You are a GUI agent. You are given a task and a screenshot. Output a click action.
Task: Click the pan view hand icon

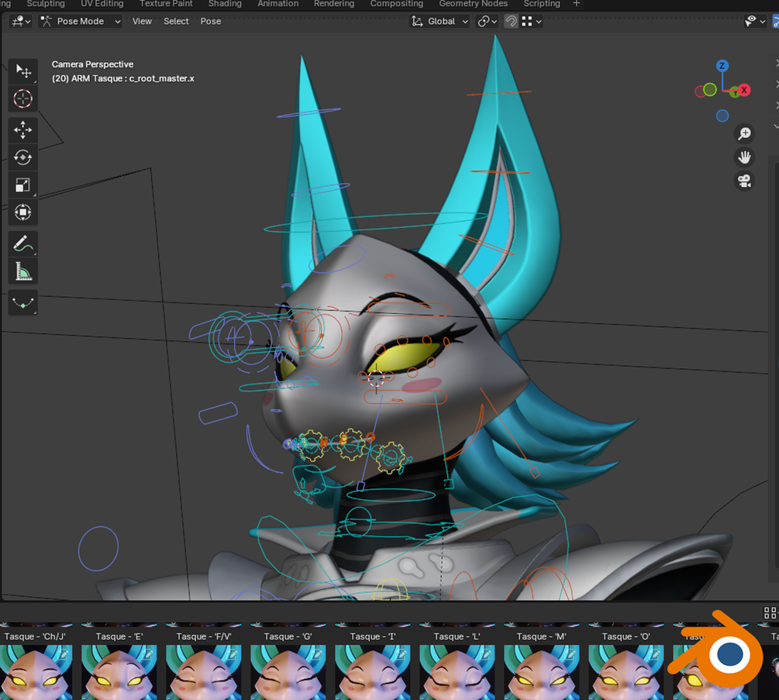pyautogui.click(x=744, y=157)
